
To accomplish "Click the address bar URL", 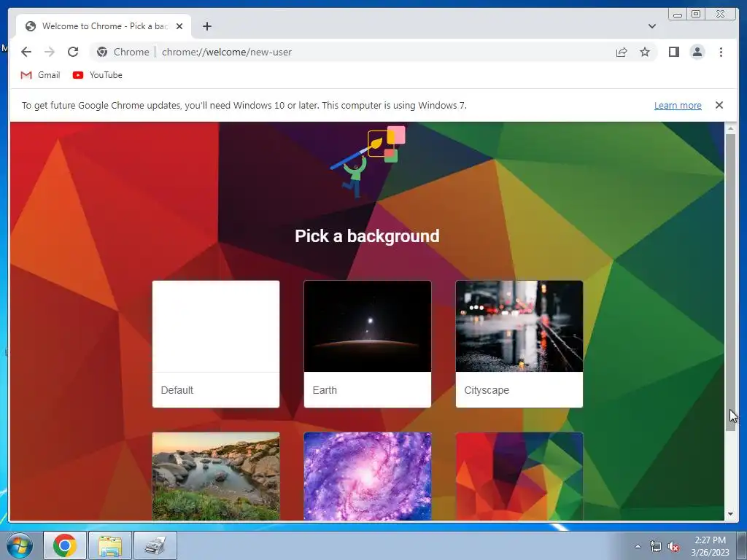I will 227,52.
